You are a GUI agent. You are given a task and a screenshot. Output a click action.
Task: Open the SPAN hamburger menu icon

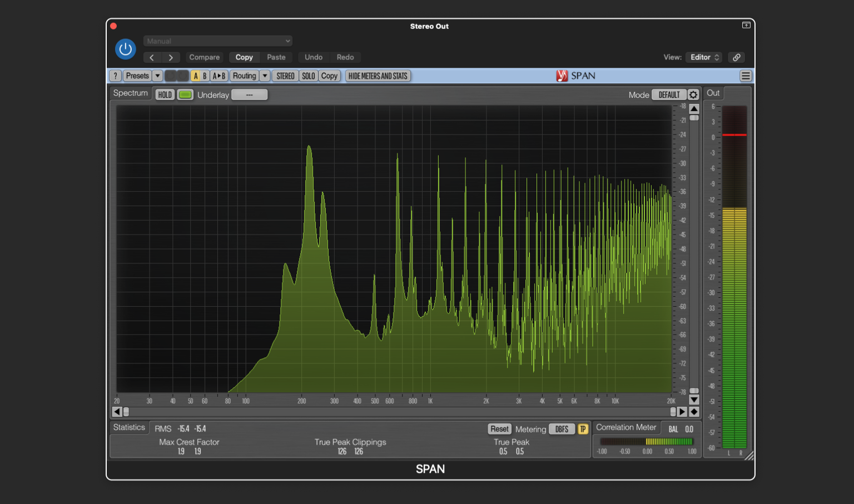[x=746, y=76]
